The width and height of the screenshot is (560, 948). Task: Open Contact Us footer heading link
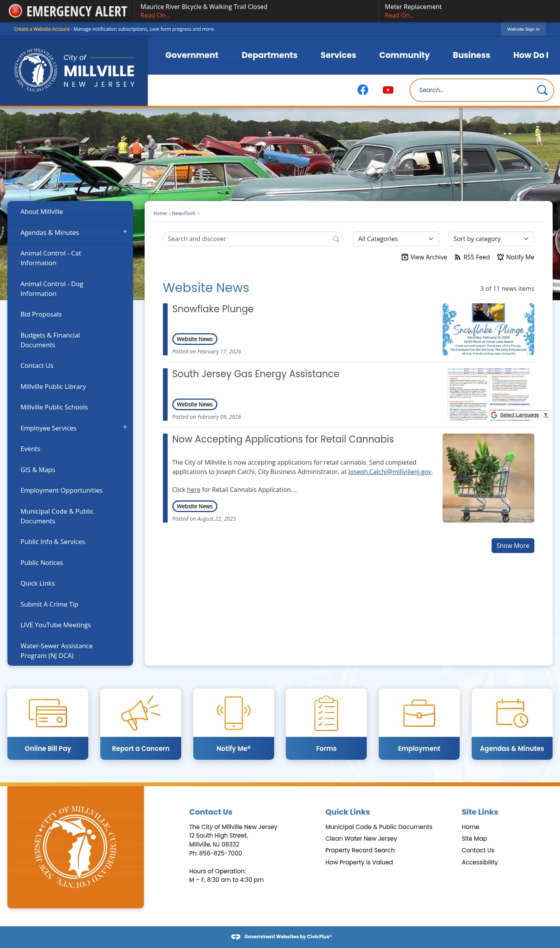pos(210,812)
